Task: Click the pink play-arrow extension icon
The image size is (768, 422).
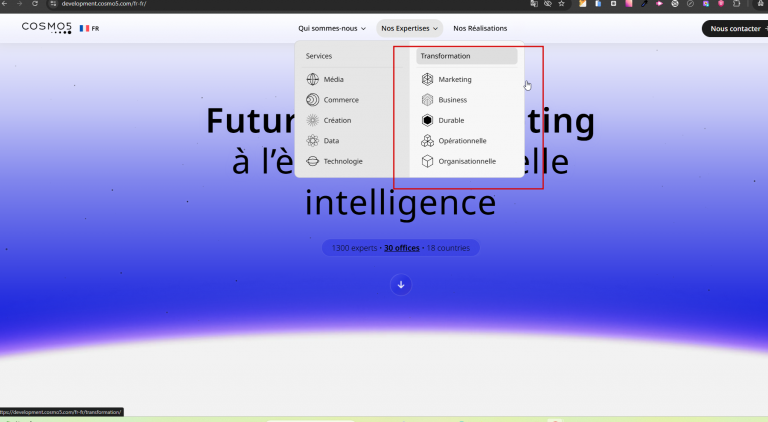Action: coord(659,3)
